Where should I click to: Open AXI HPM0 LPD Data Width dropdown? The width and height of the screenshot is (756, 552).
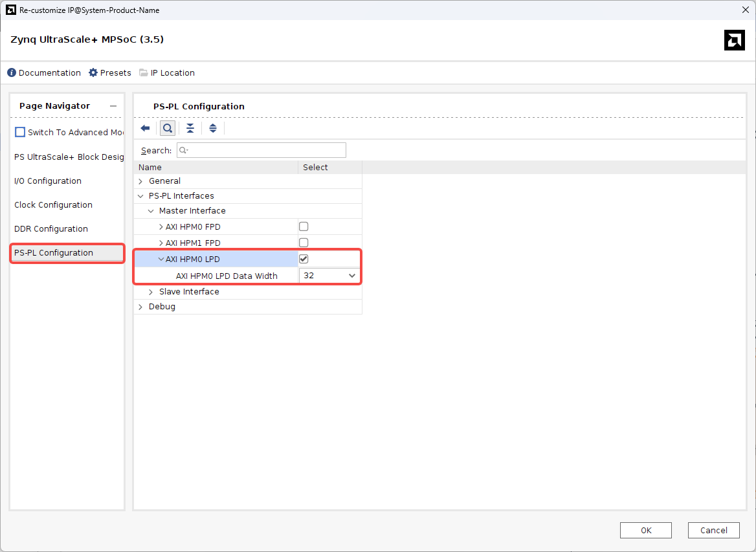click(x=329, y=276)
